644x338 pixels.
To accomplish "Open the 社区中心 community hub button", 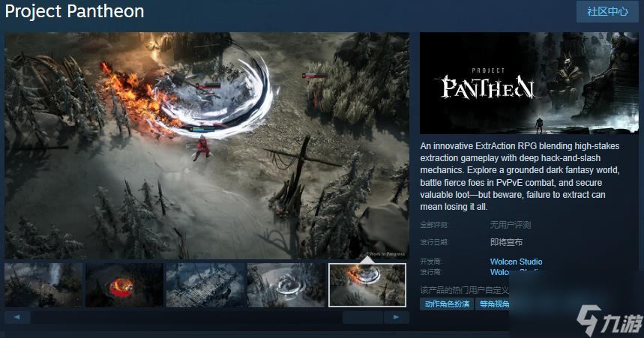I will (607, 11).
